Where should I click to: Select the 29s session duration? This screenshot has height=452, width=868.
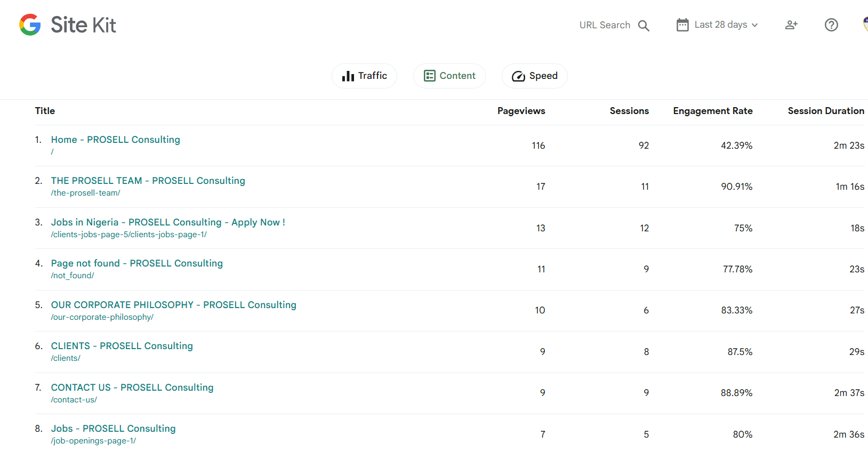[x=857, y=352]
